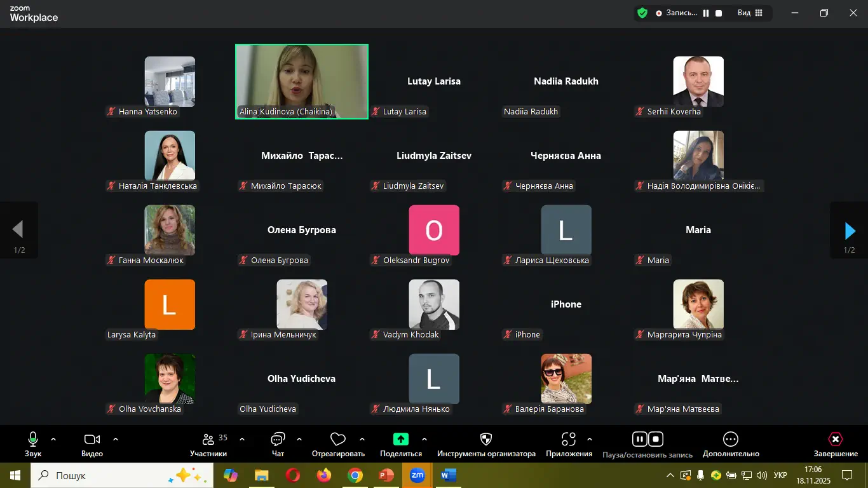Expand the share options arrow beside Поделиться
868x488 pixels.
coord(424,439)
